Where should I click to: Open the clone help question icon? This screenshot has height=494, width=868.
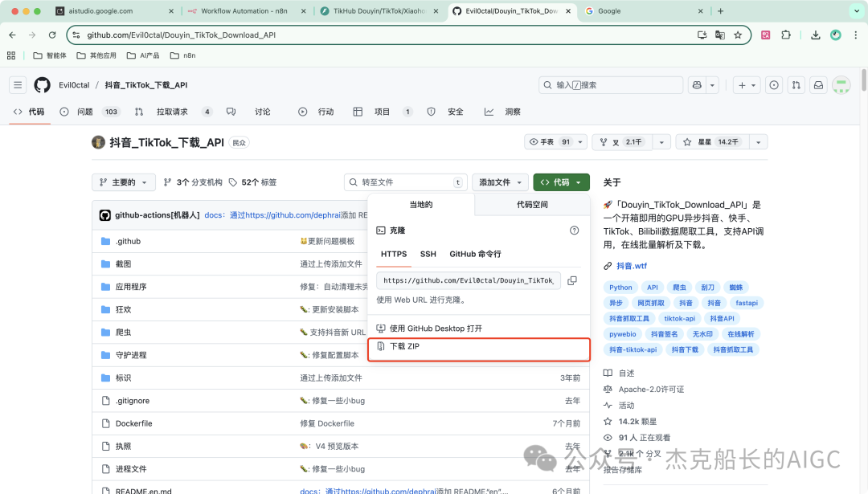click(574, 230)
